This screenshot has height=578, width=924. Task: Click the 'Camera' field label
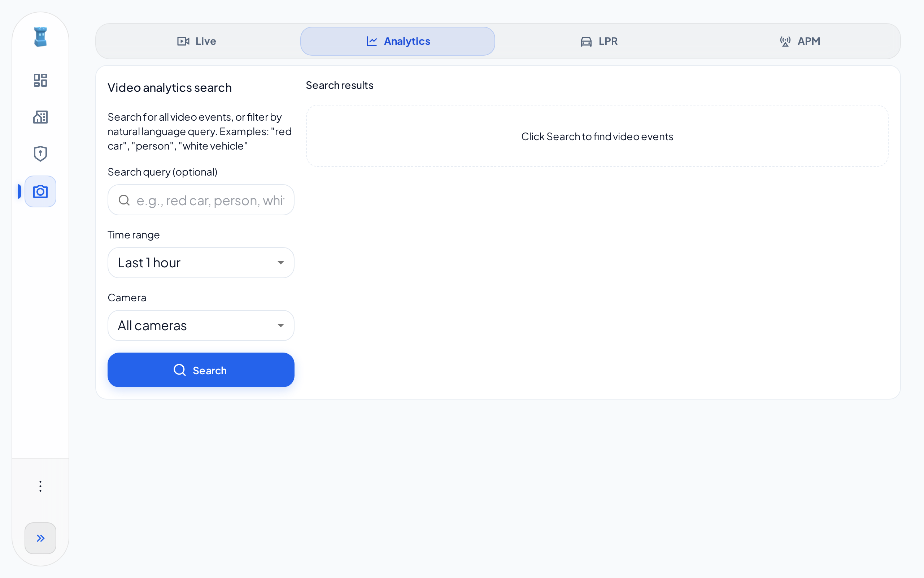127,297
